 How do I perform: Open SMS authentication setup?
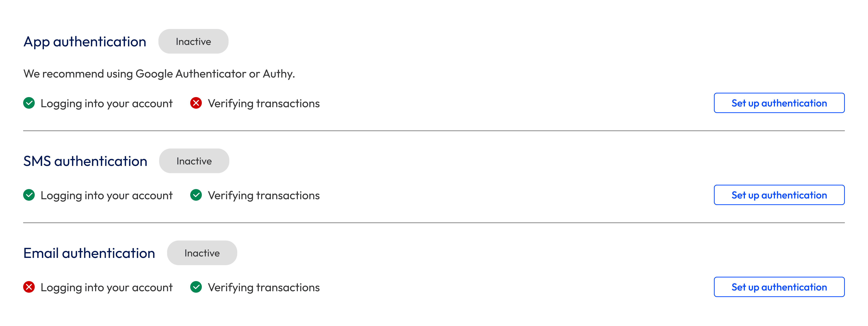click(x=779, y=195)
